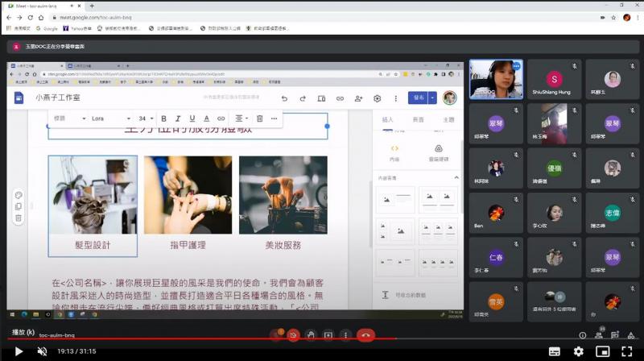Switch to the Insert tab in sidebar
The height and width of the screenshot is (361, 644).
(x=387, y=119)
